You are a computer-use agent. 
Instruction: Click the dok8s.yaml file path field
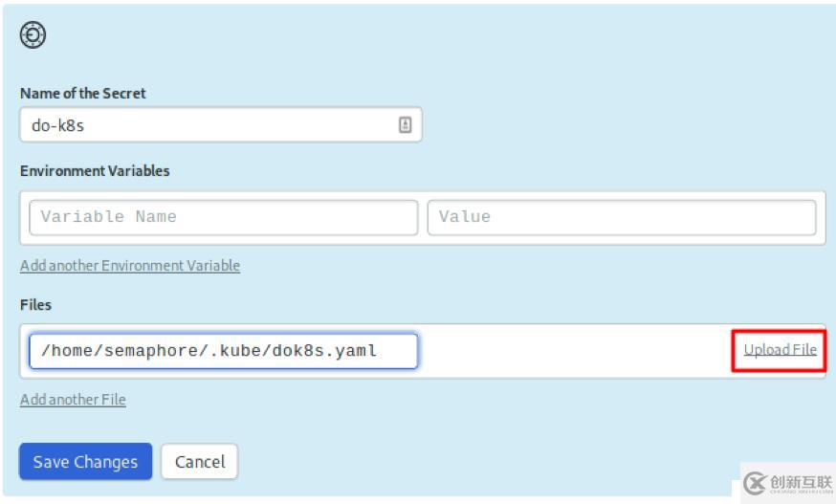(224, 351)
